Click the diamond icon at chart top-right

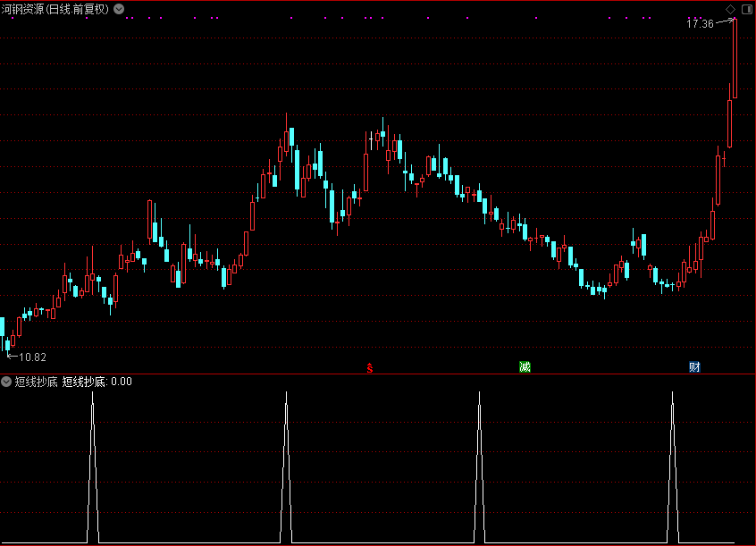pos(730,9)
